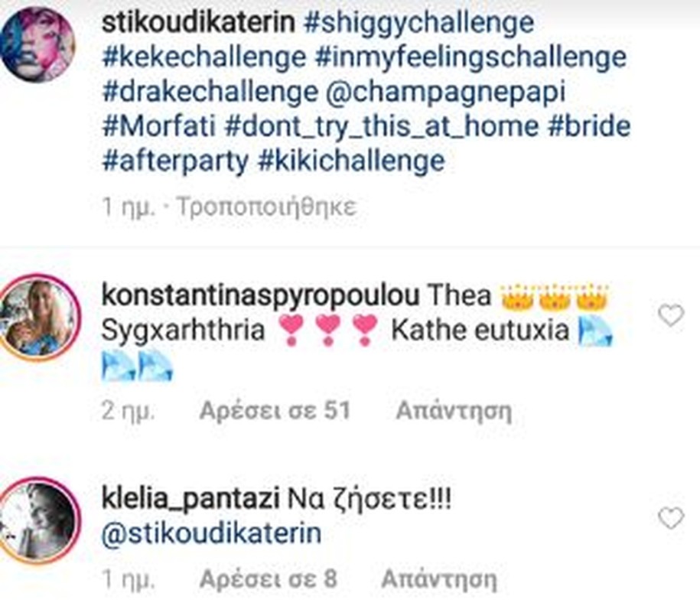Like konstantinaspyropoulou's comment with the heart
The width and height of the screenshot is (700, 606).
(671, 314)
